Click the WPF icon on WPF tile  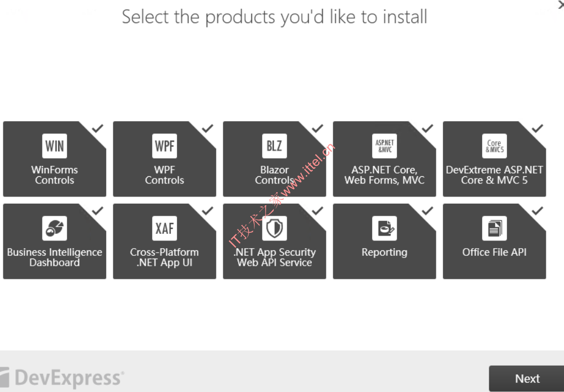[x=164, y=146]
